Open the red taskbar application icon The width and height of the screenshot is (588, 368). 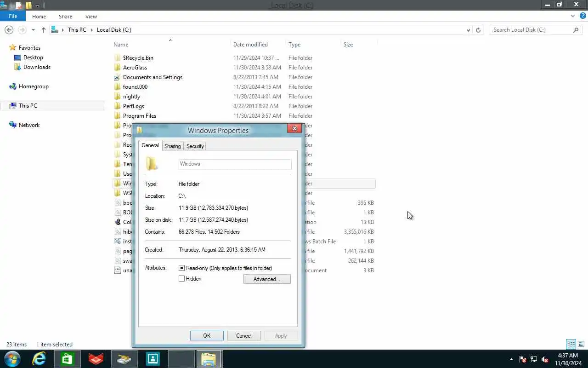pyautogui.click(x=96, y=359)
